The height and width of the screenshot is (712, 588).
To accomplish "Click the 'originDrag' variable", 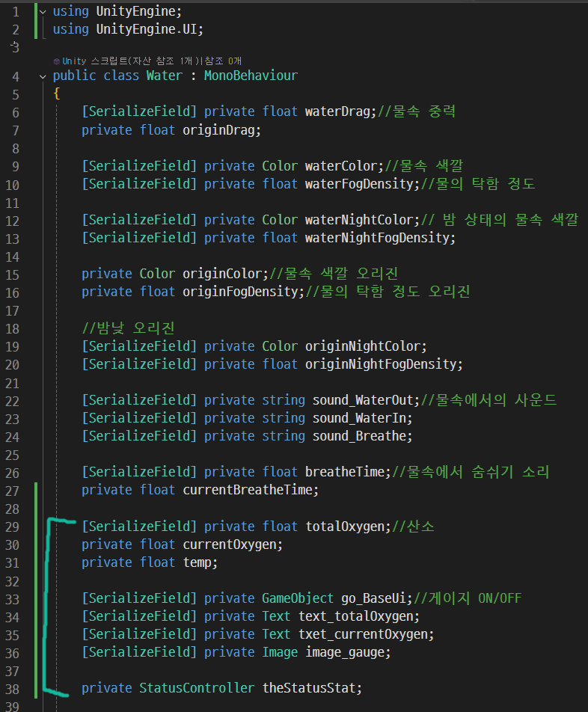I will [218, 130].
